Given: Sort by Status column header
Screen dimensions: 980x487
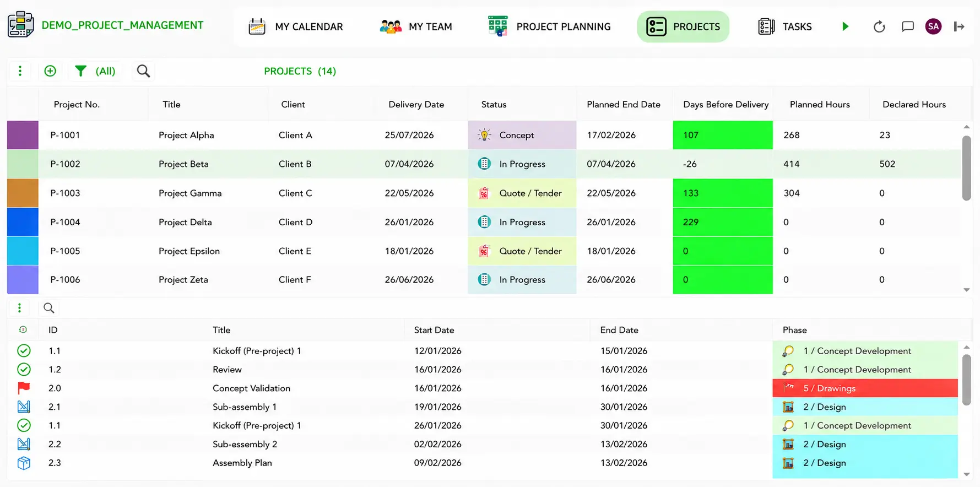Looking at the screenshot, I should pos(494,105).
